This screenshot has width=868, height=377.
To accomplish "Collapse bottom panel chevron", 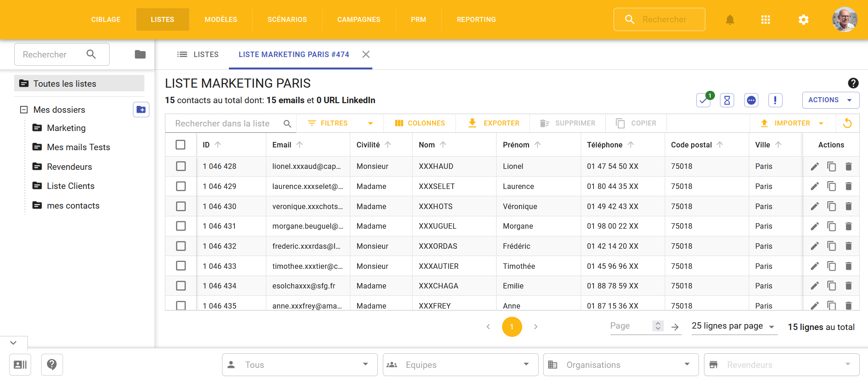I will tap(13, 343).
